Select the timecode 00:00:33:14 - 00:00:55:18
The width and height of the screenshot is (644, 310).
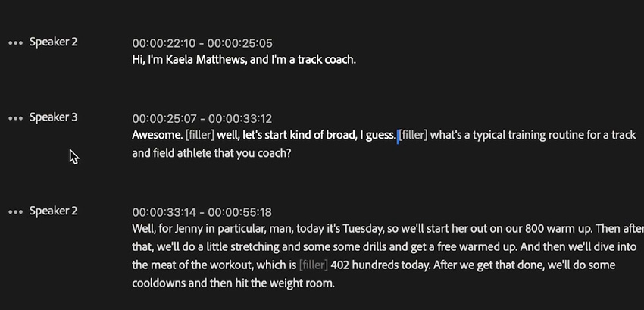pyautogui.click(x=202, y=212)
